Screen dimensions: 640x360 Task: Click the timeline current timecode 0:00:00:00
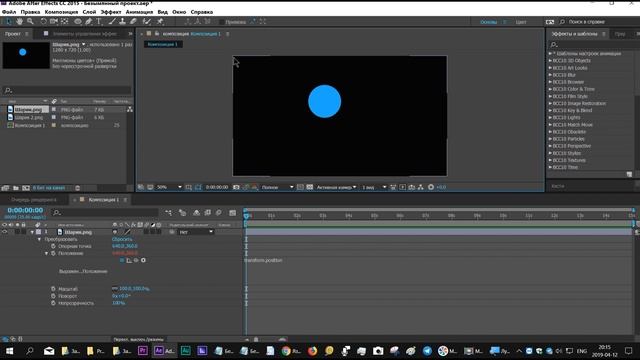click(25, 210)
